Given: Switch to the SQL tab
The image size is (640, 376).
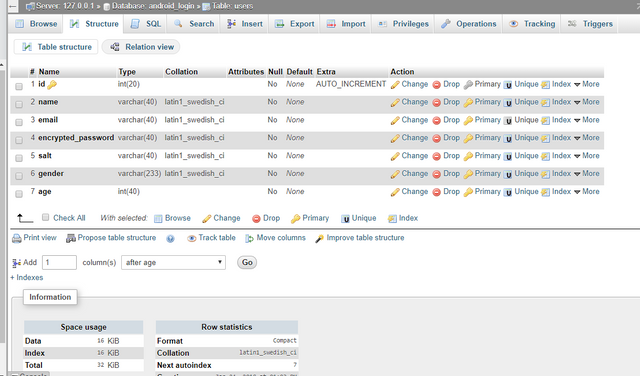Looking at the screenshot, I should (146, 24).
